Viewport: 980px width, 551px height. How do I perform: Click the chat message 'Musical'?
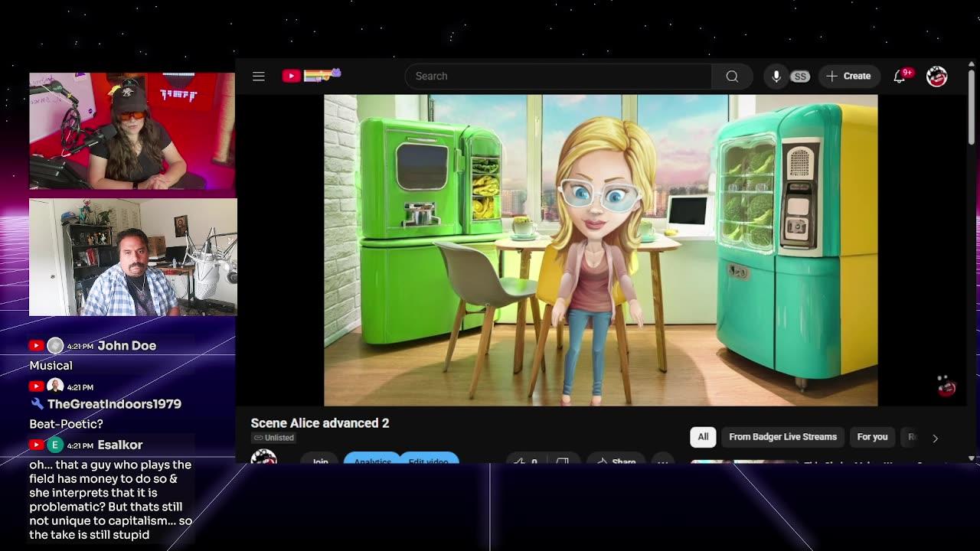point(51,366)
